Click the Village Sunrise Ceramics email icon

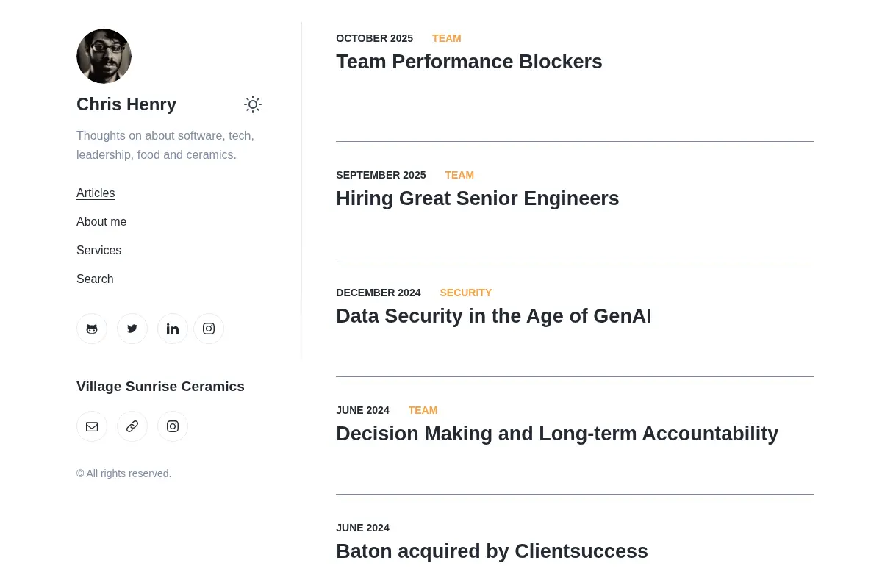coord(92,426)
